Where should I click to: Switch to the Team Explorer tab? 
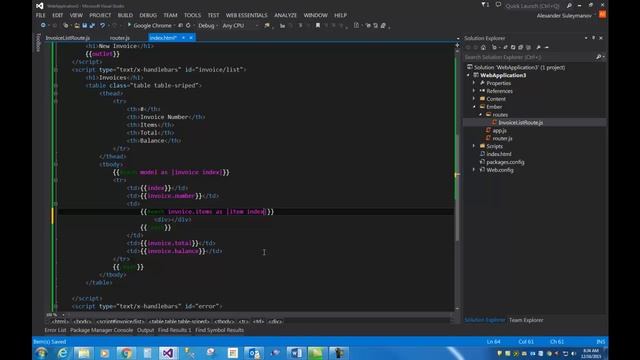pyautogui.click(x=526, y=320)
